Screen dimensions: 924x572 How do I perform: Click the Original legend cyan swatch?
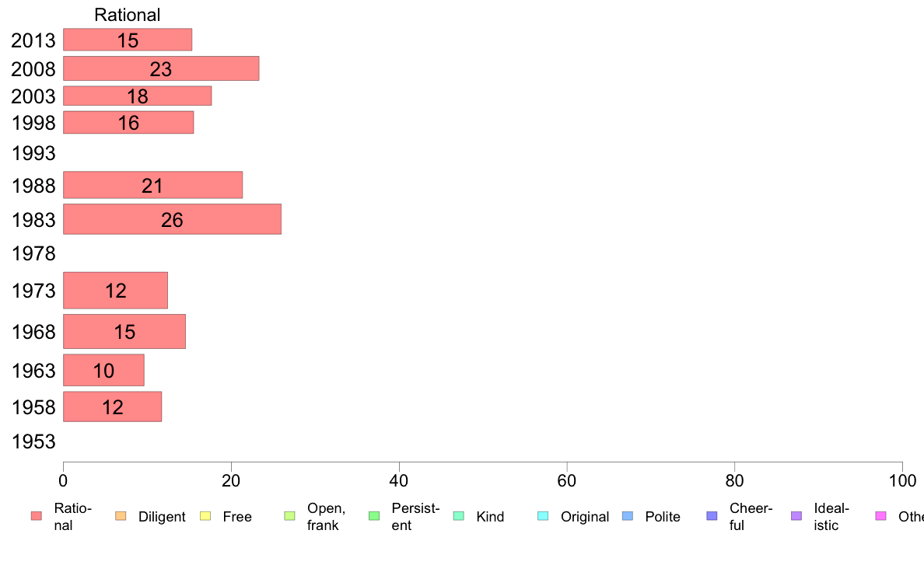click(544, 516)
